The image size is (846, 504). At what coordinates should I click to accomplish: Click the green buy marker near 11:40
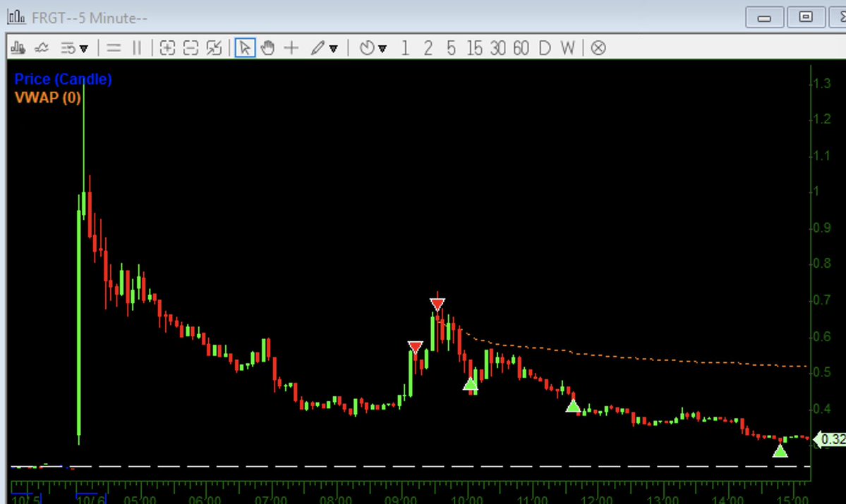[x=573, y=406]
